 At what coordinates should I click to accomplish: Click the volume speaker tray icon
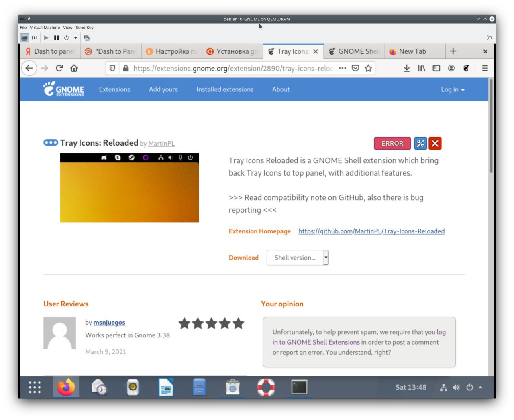[x=456, y=388]
